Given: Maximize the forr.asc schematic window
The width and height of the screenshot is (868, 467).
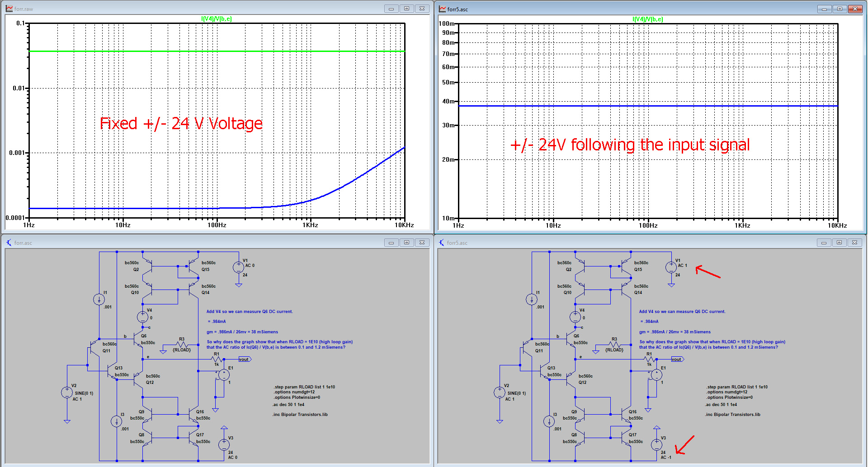Looking at the screenshot, I should click(406, 243).
